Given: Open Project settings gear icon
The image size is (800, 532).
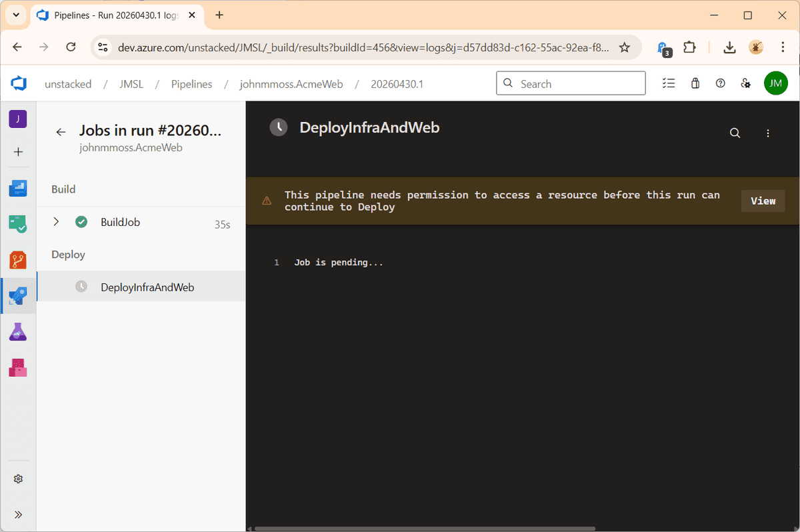Looking at the screenshot, I should (x=18, y=479).
